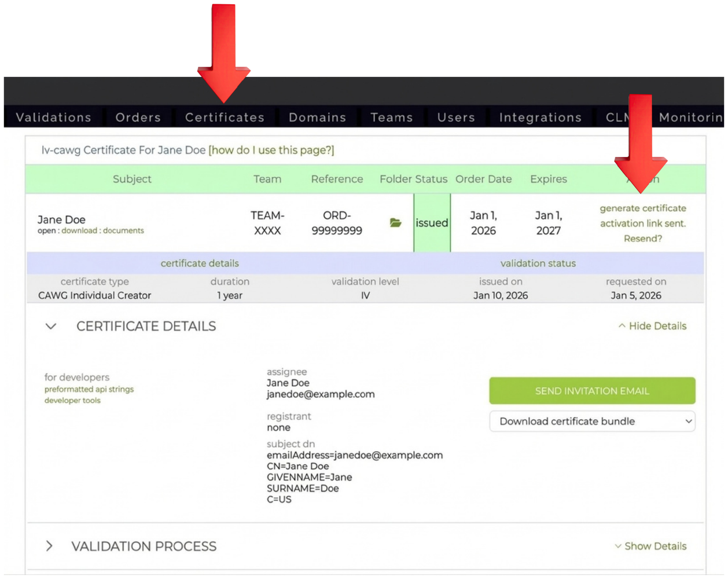Click the Folder Status column header
The height and width of the screenshot is (579, 728).
[x=413, y=179]
